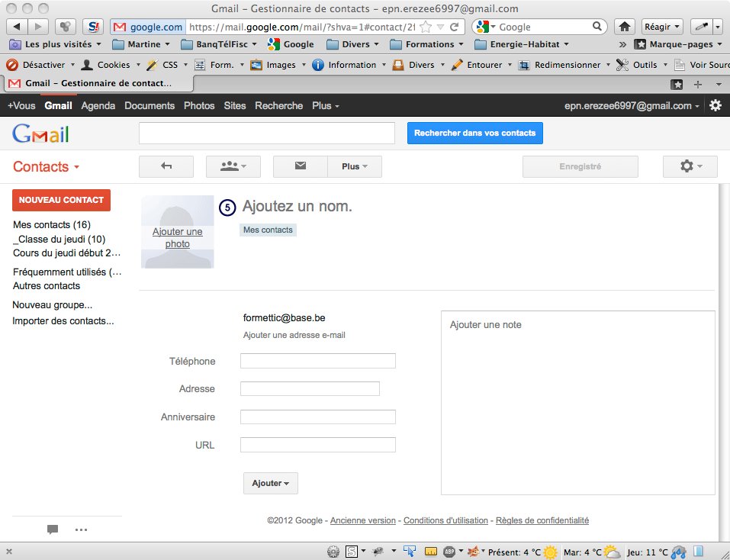The image size is (730, 560).
Task: Open Les plus visités bookmarks dropdown
Action: coord(56,44)
